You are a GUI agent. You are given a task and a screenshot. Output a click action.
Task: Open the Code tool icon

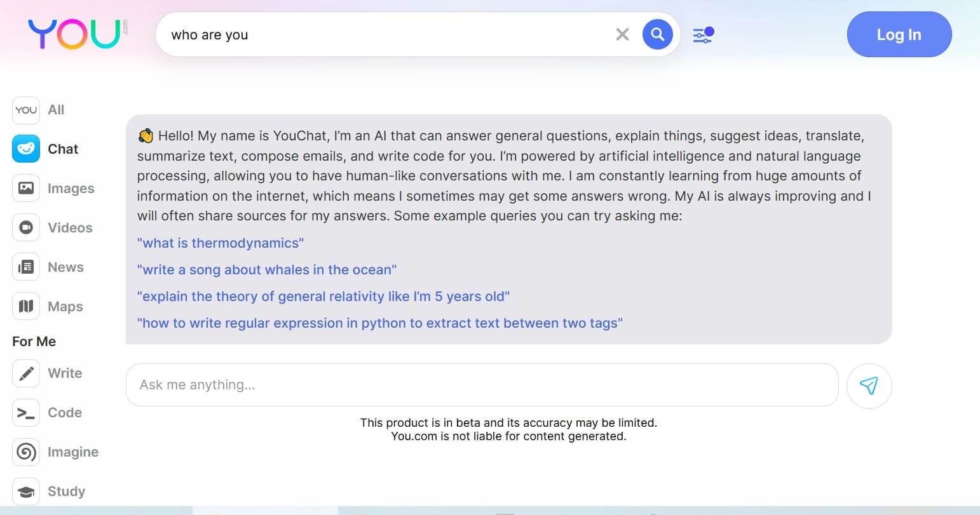tap(25, 413)
